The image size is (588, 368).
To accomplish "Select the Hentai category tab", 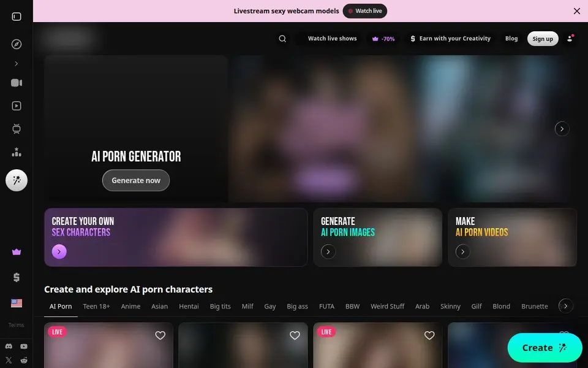I will coord(189,307).
